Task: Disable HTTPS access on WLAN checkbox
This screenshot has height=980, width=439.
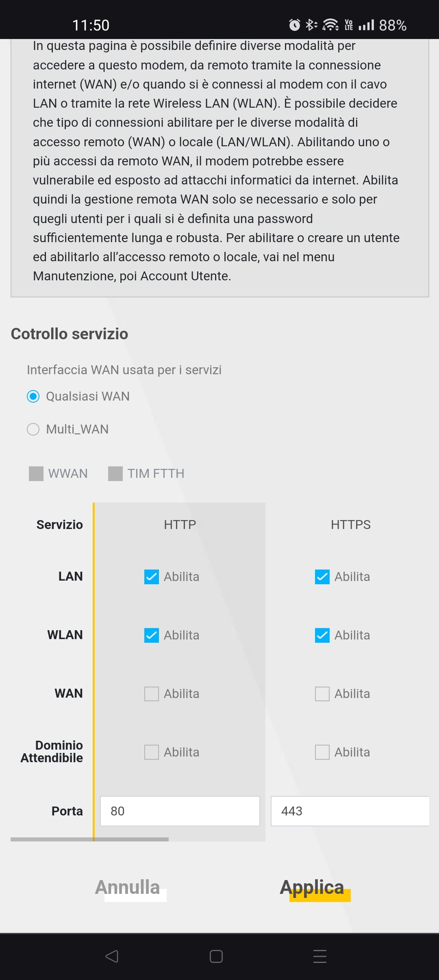Action: [x=322, y=635]
